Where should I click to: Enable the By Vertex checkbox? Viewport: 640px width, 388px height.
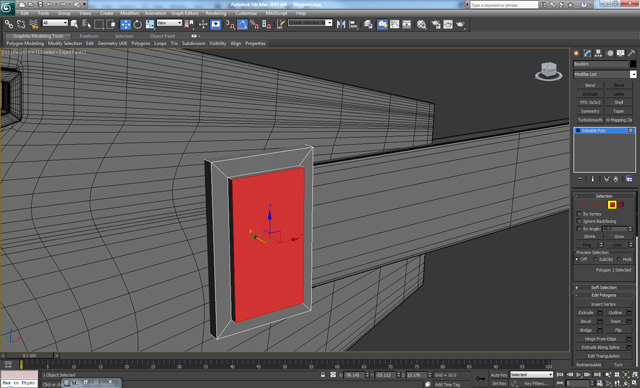pos(579,214)
